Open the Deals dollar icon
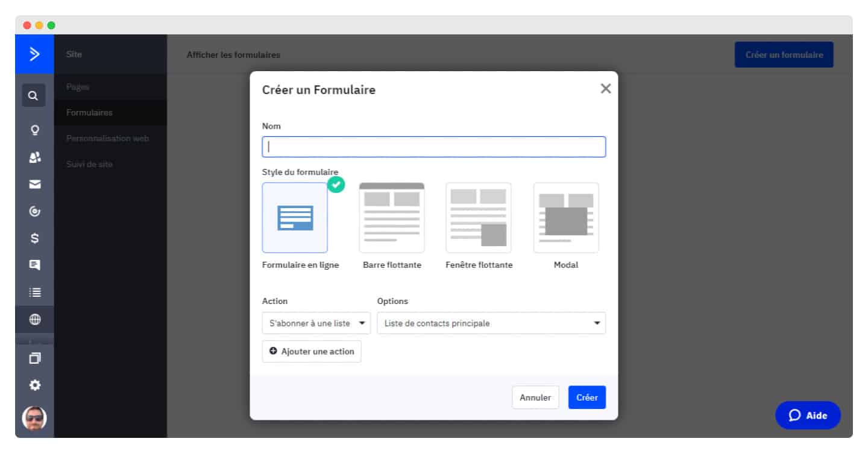The height and width of the screenshot is (453, 868). (x=35, y=238)
